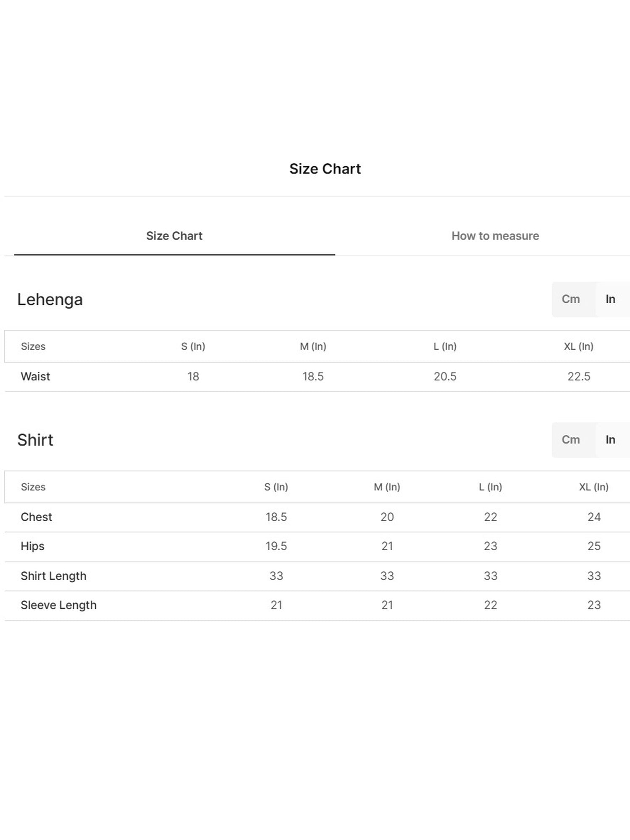Select the Shirt Length row label
This screenshot has width=630, height=840.
tap(54, 576)
